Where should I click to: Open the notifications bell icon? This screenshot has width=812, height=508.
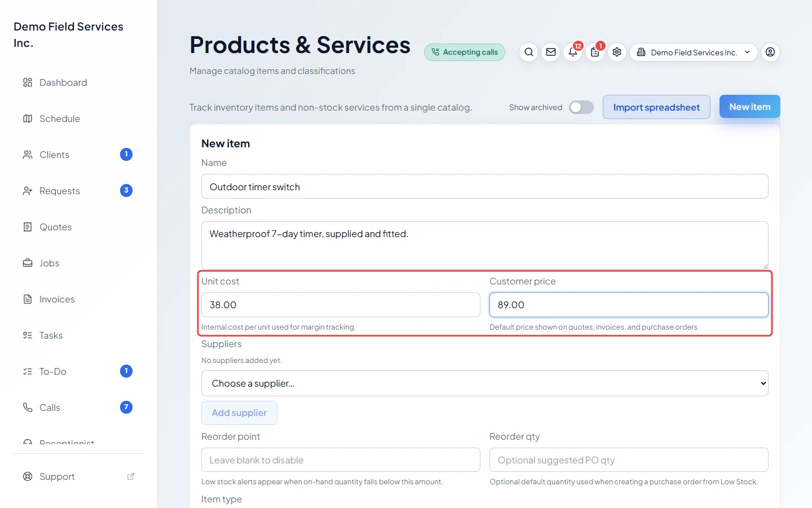[x=573, y=52]
